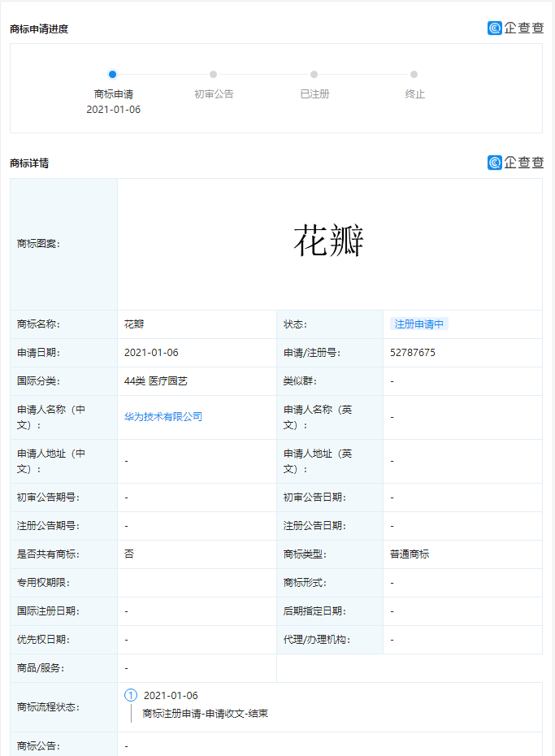Open the 华为技术有限公司 applicant link
The image size is (555, 756).
[163, 416]
